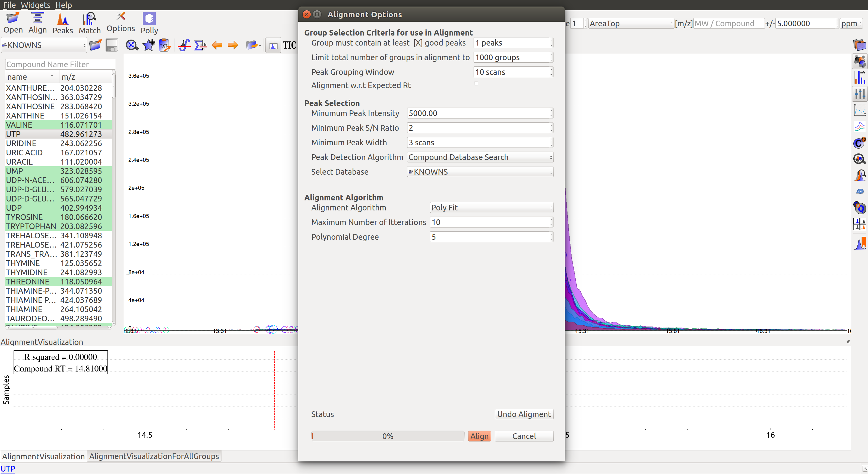
Task: Click the zoom-to-fit magnifier icon
Action: (132, 45)
